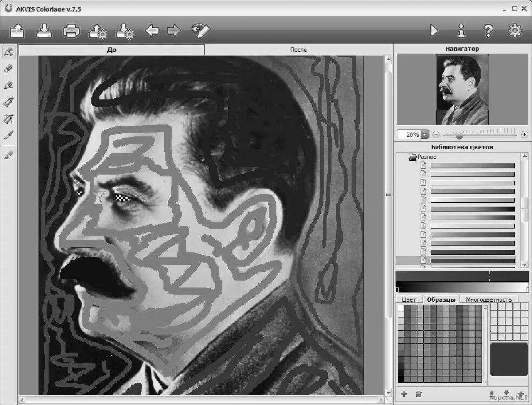Select the Eyedropper tool
The width and height of the screenshot is (532, 405).
(8, 135)
